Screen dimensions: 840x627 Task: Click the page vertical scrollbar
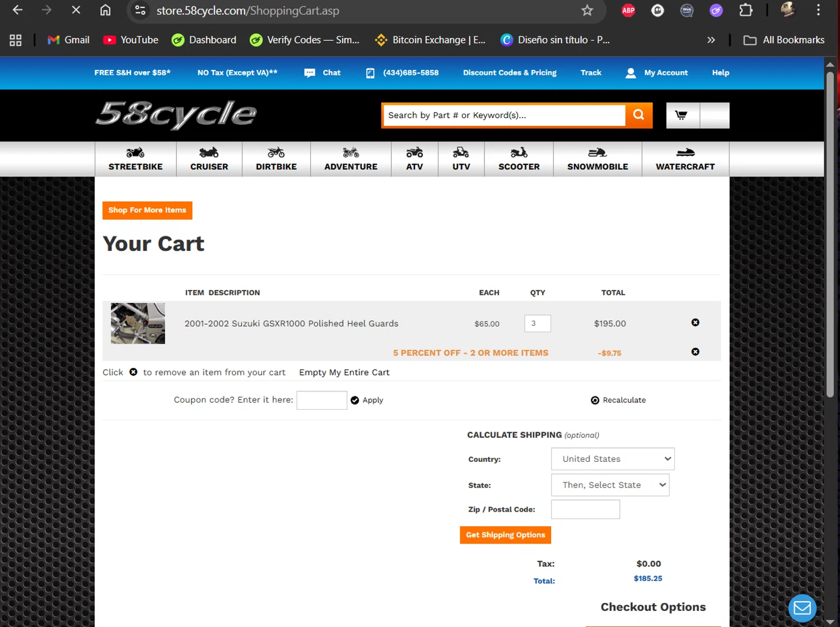point(830,235)
